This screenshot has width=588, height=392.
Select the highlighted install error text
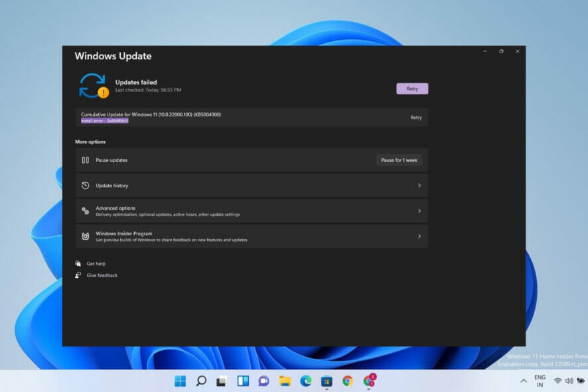(105, 121)
